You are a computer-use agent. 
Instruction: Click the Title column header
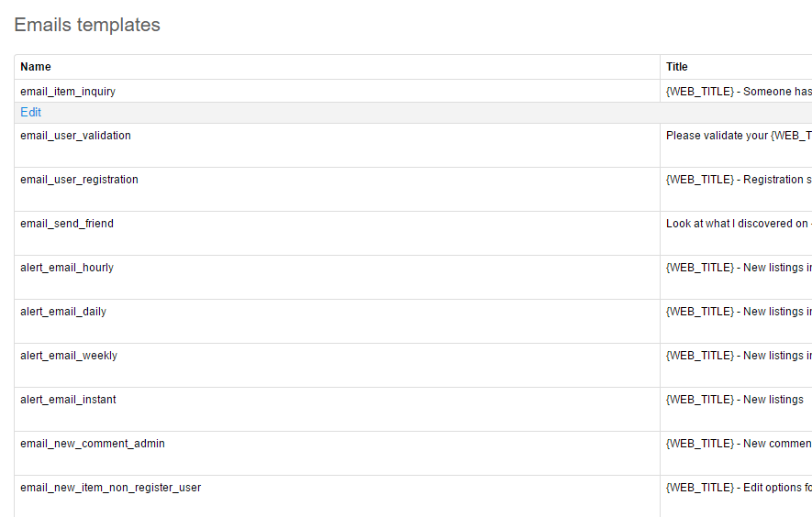(677, 67)
